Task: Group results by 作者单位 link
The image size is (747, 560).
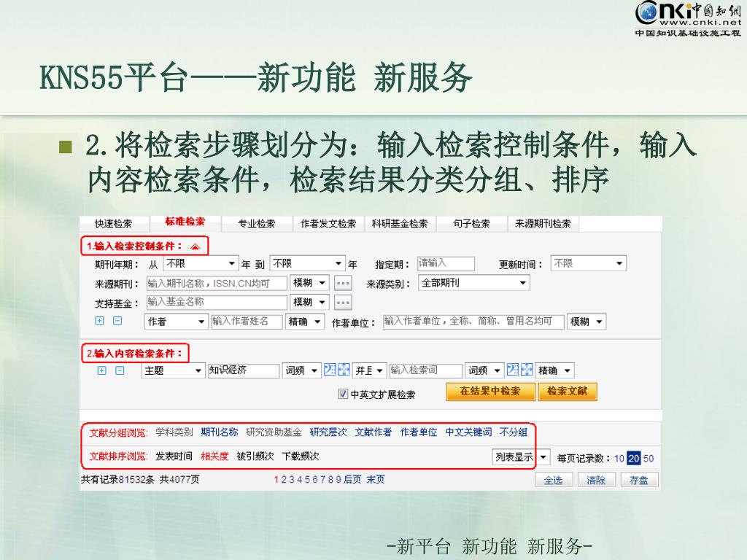Action: (419, 432)
